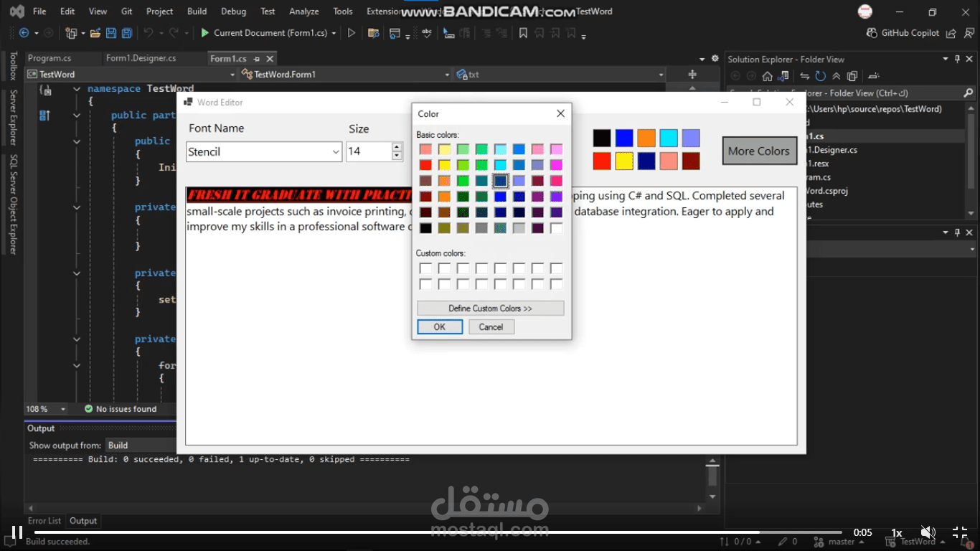Open the TestWord project dropdown
Screen dimensions: 980x551
[x=232, y=75]
